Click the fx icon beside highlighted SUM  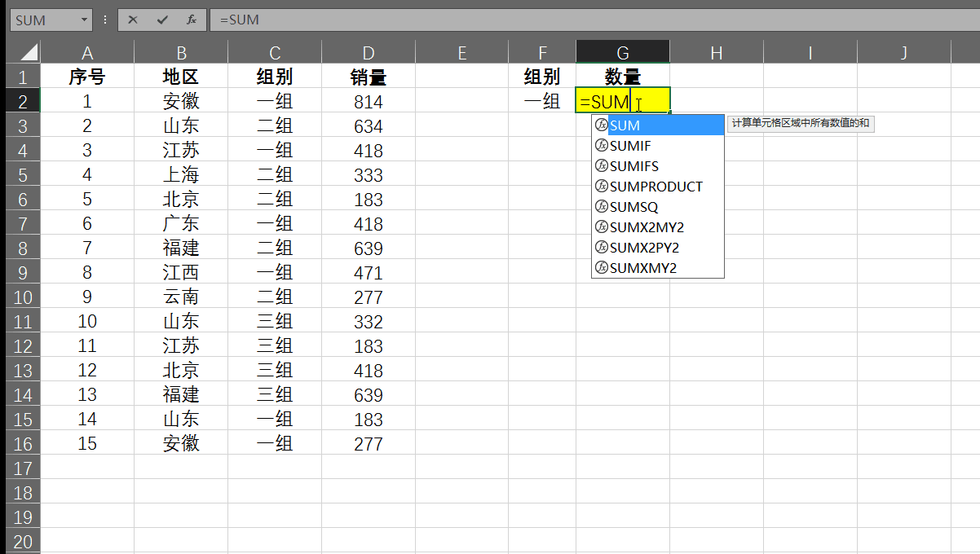click(602, 125)
